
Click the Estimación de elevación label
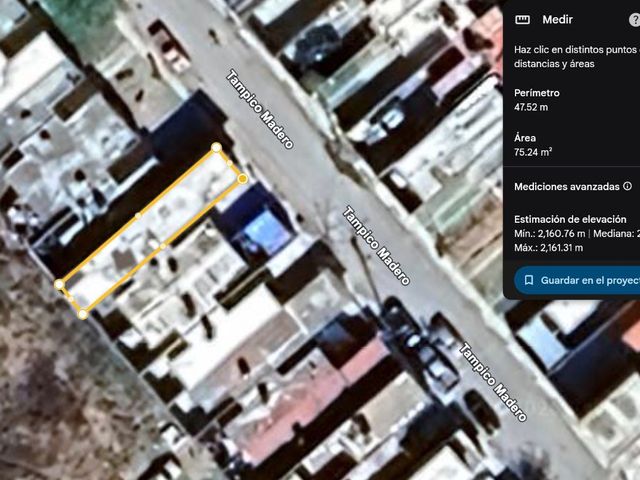pyautogui.click(x=570, y=219)
